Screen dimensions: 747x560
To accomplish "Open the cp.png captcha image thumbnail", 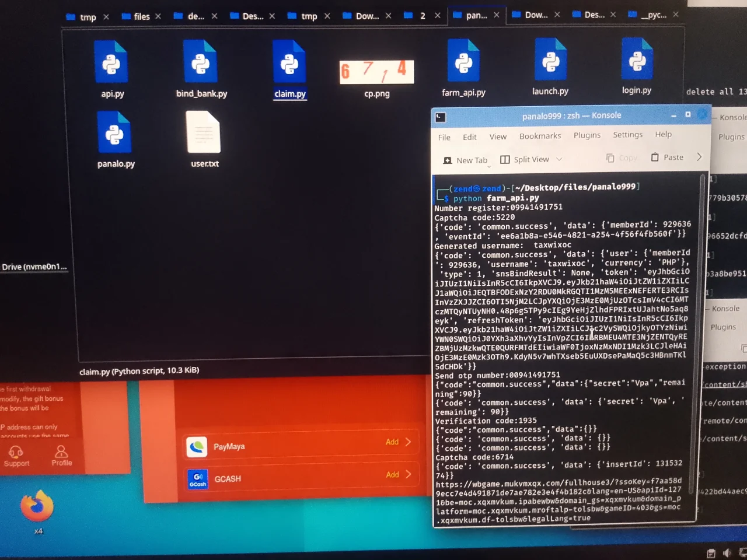I will tap(377, 71).
